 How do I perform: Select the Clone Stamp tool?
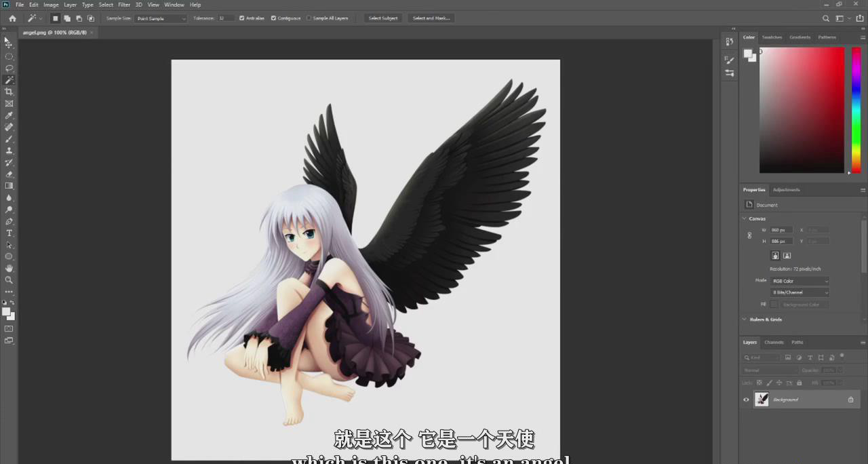click(x=9, y=151)
